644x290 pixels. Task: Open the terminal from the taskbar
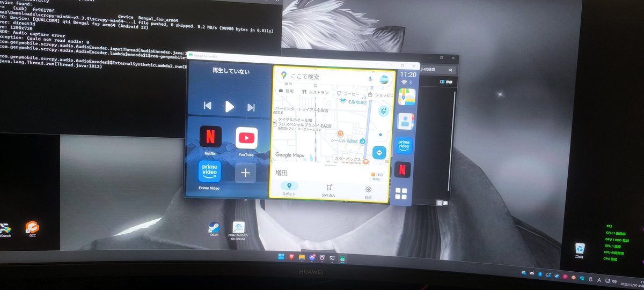pos(332,258)
